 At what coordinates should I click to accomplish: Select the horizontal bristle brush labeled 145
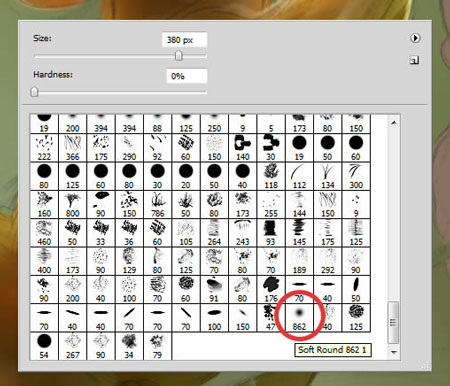pos(299,233)
